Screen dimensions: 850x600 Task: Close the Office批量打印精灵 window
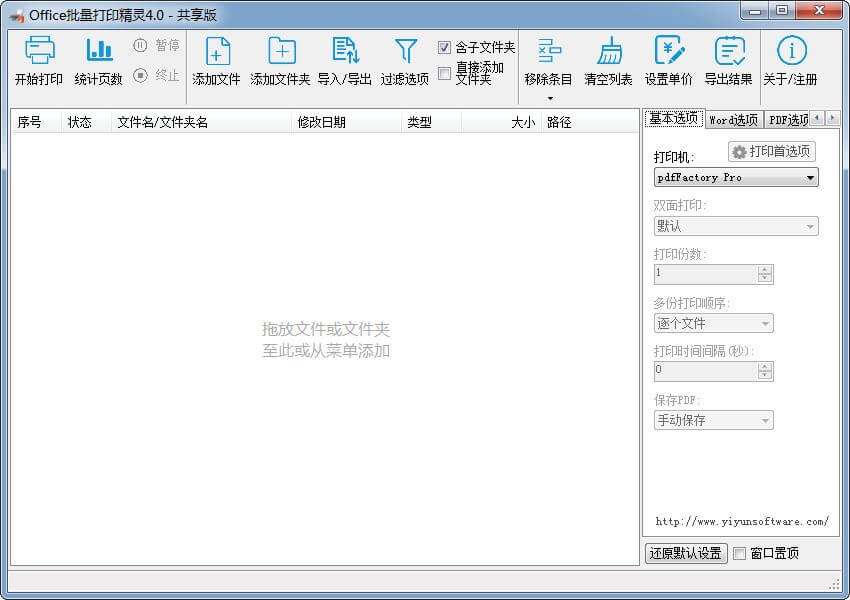click(x=819, y=11)
